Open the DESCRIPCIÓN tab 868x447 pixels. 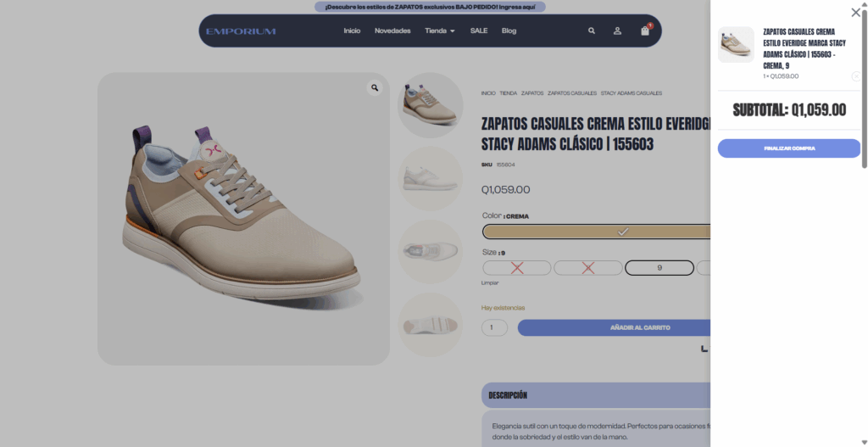click(x=596, y=395)
